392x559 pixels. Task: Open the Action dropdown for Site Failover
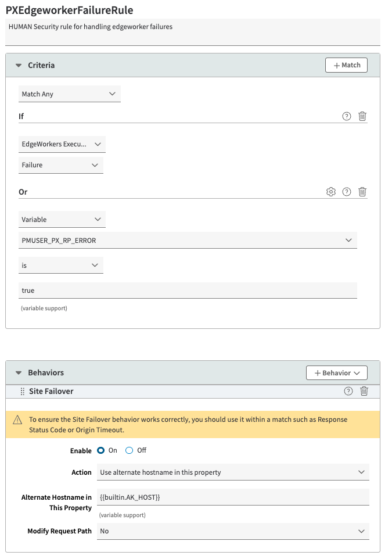coord(232,472)
